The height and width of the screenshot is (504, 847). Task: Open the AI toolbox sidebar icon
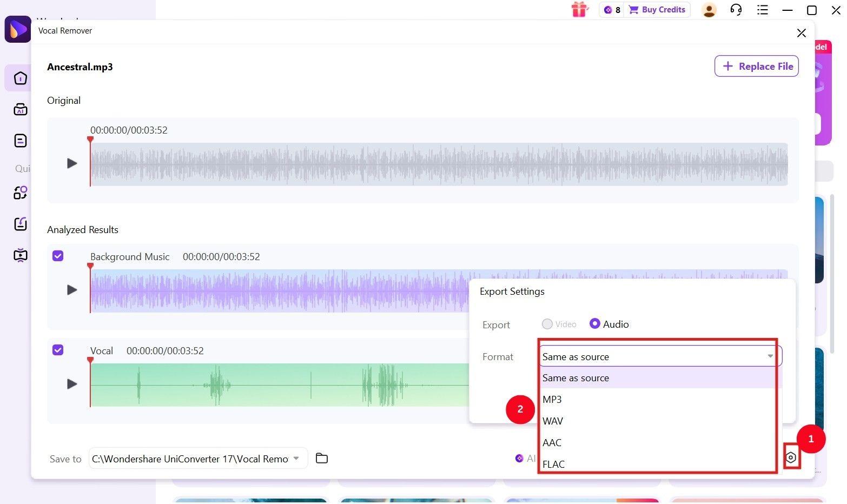pyautogui.click(x=21, y=110)
